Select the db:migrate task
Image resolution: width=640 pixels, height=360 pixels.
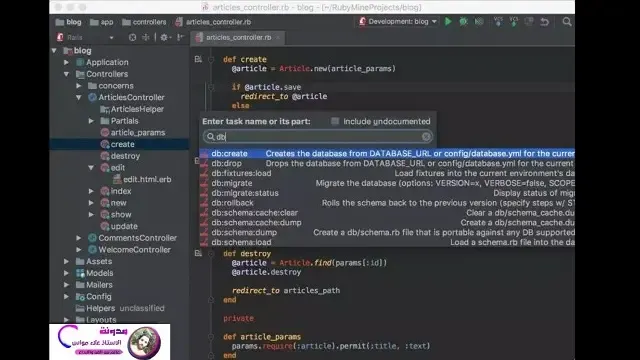click(x=387, y=183)
